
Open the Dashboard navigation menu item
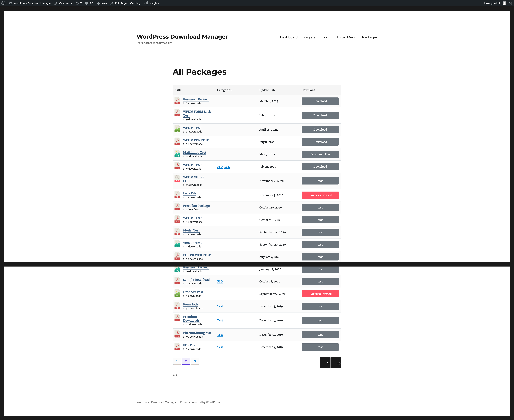click(289, 37)
